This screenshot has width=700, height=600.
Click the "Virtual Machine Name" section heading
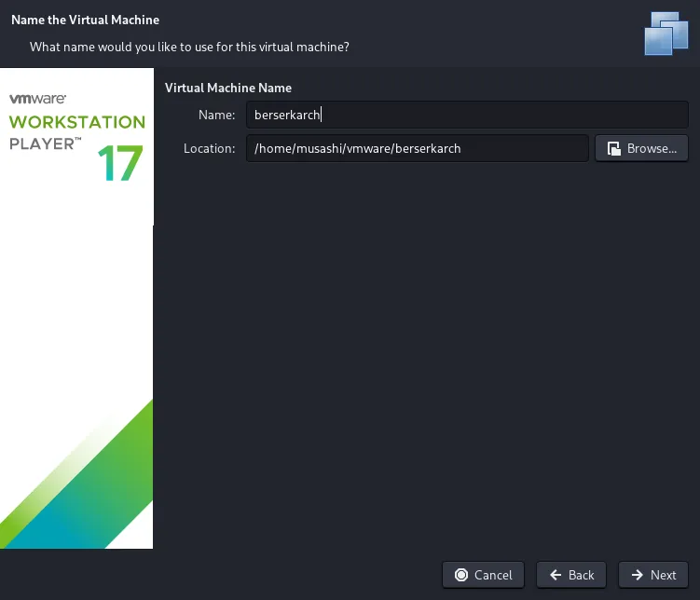point(228,88)
